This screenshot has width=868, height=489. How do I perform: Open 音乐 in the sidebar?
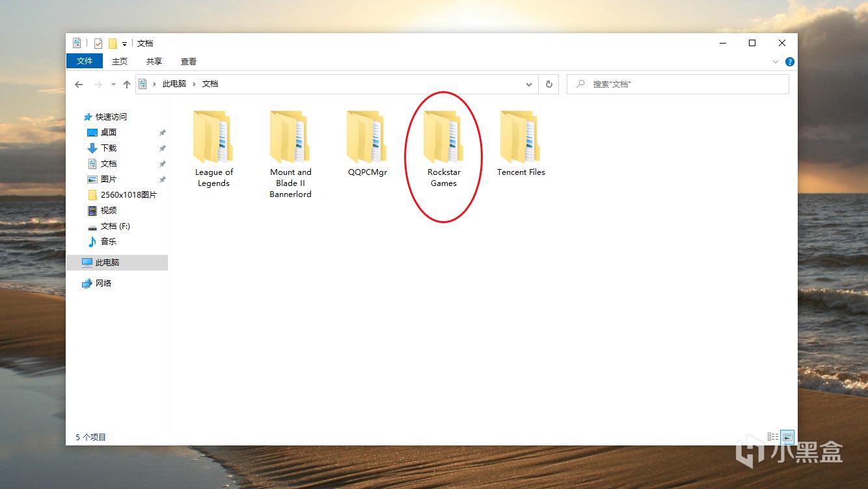(x=108, y=242)
